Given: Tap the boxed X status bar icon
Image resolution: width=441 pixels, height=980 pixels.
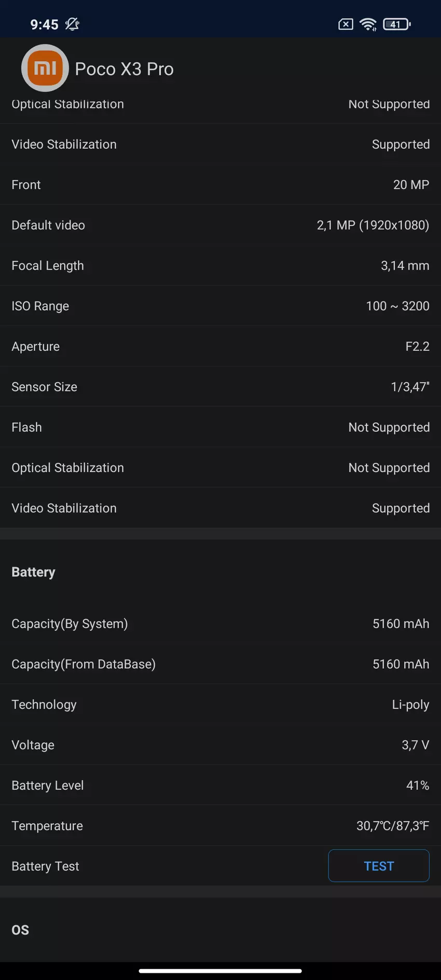Looking at the screenshot, I should tap(346, 24).
